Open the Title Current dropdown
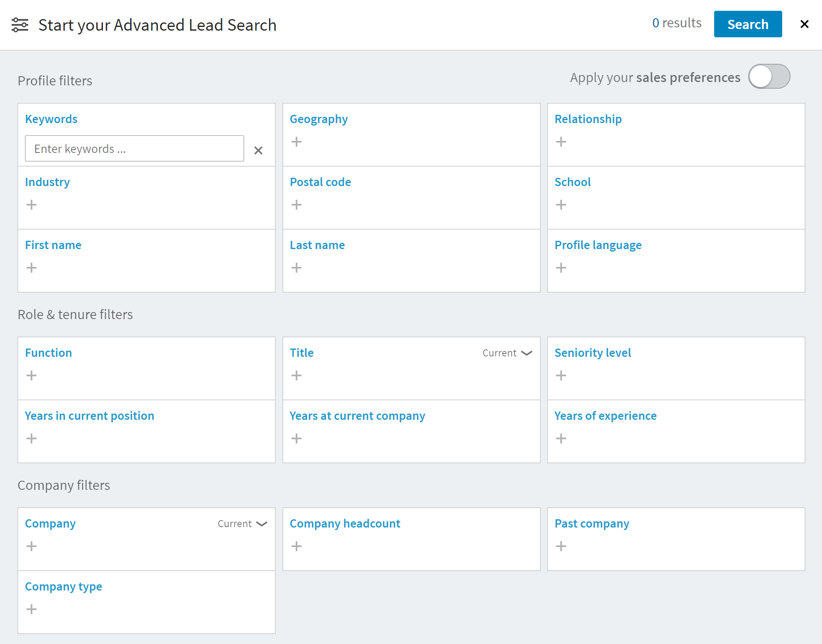The height and width of the screenshot is (644, 822). pos(507,353)
